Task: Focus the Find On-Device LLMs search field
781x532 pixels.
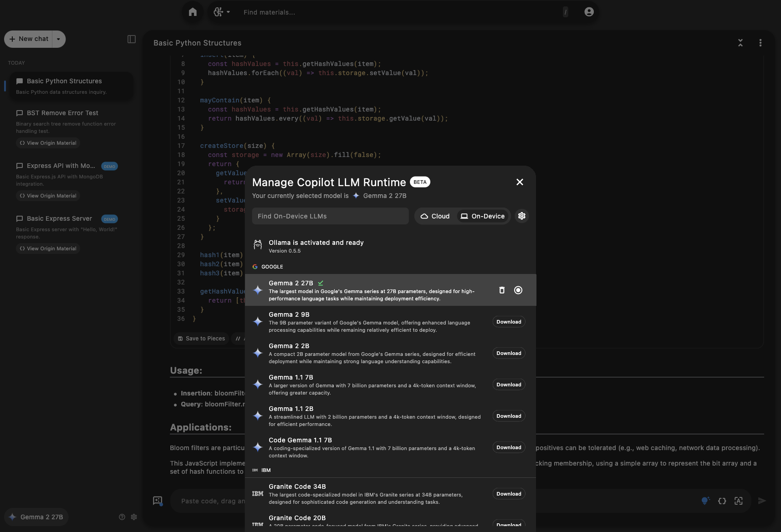Action: [330, 216]
